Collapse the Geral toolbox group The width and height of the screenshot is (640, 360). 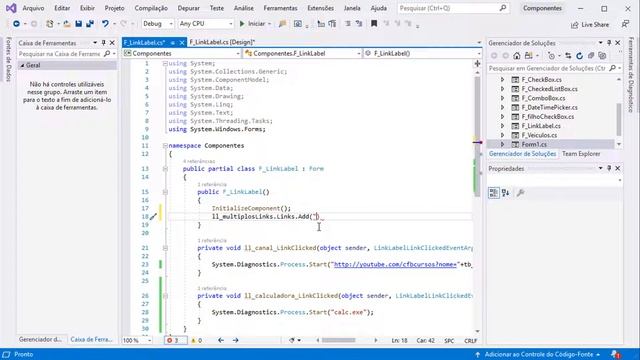[x=22, y=65]
